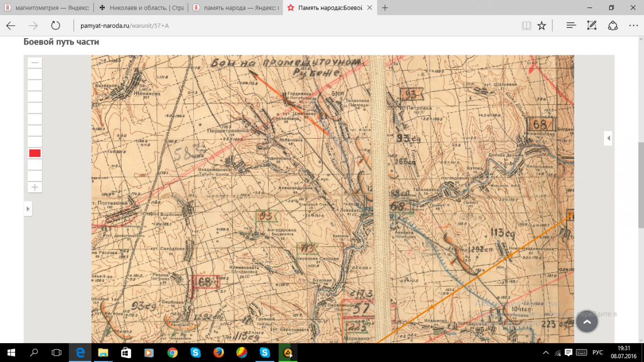This screenshot has width=644, height=362.
Task: Go forward to the next page
Action: coord(33,25)
